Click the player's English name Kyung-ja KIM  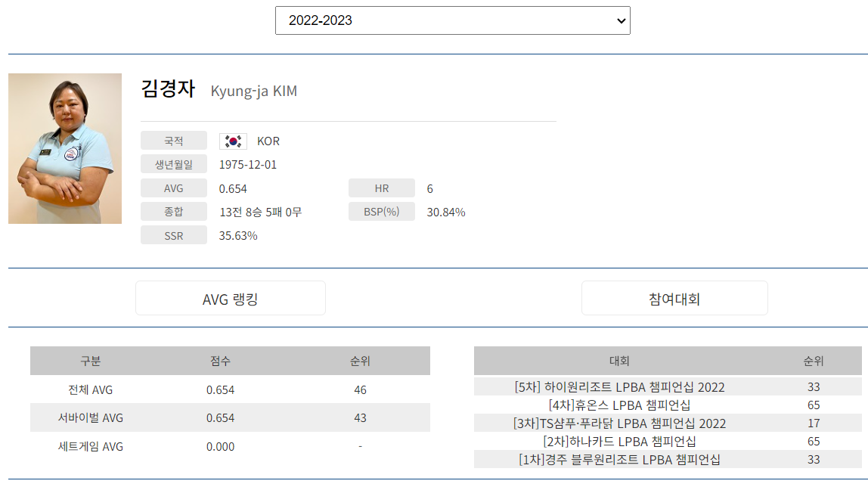pos(255,91)
